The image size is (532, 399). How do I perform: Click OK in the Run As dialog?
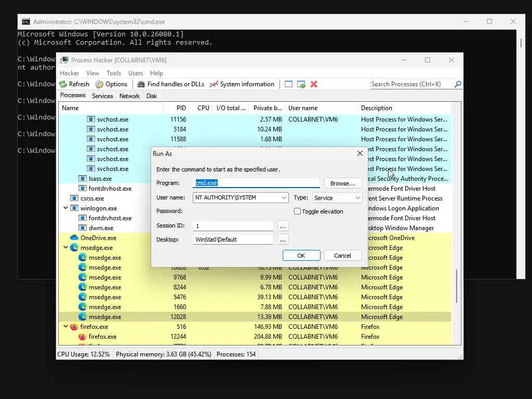[301, 256]
